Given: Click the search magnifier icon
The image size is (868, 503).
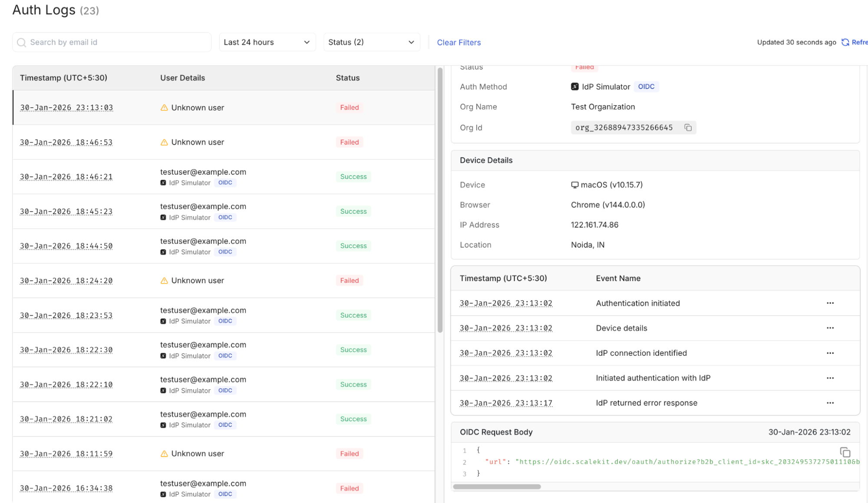Looking at the screenshot, I should pyautogui.click(x=21, y=43).
